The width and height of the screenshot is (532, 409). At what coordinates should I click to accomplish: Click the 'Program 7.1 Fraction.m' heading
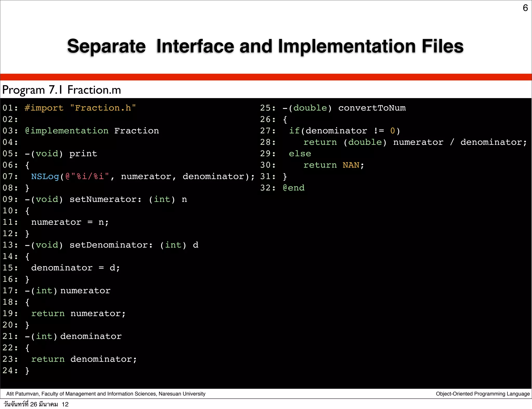(62, 90)
